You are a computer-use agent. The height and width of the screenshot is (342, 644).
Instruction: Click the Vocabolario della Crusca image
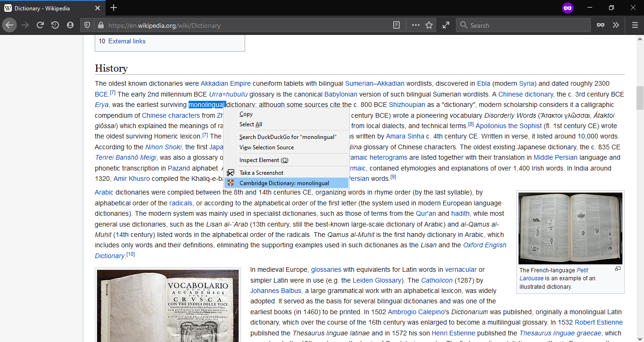(168, 305)
